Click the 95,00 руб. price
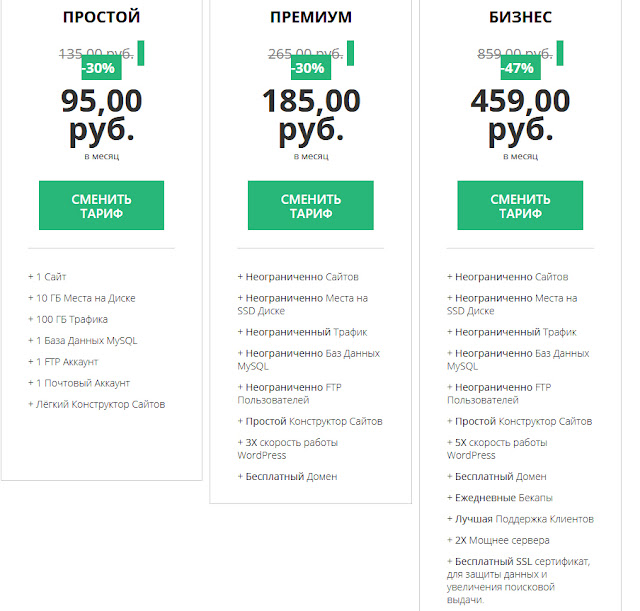Image resolution: width=640 pixels, height=611 pixels. click(x=101, y=115)
